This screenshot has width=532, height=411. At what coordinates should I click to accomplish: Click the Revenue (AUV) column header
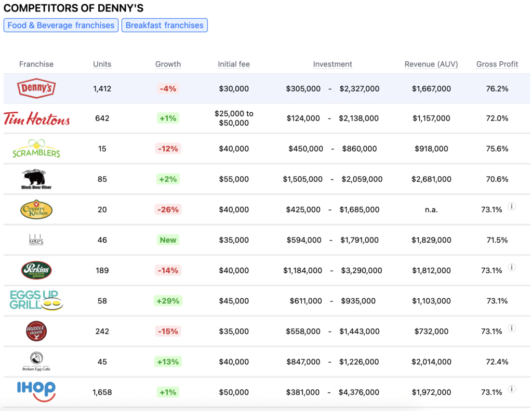tap(431, 64)
